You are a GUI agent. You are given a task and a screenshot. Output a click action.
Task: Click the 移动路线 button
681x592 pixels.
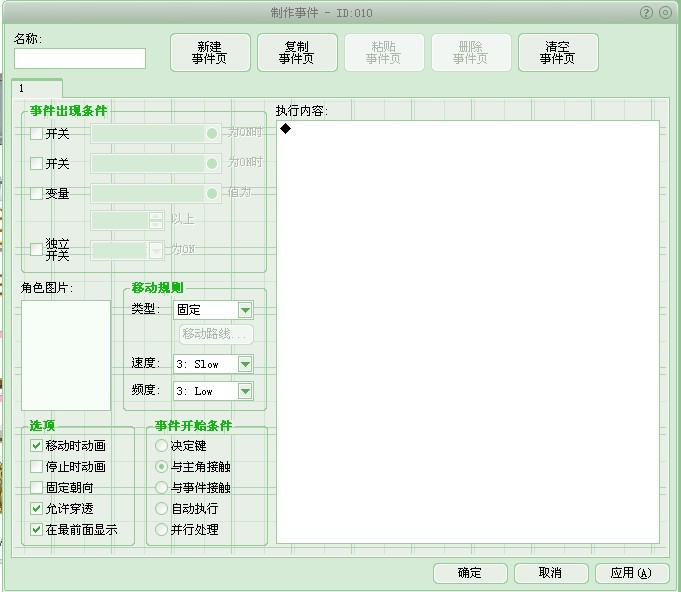coord(216,334)
